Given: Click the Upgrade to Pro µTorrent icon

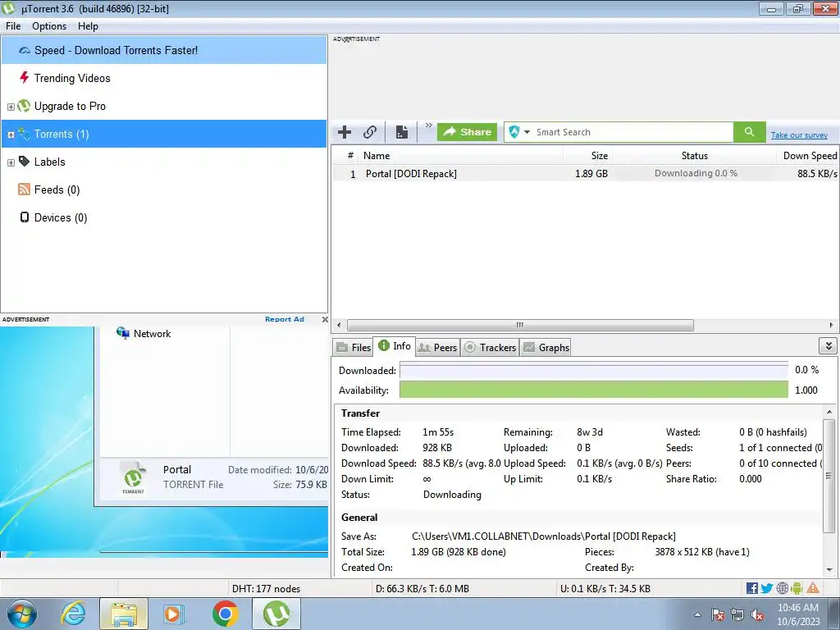Looking at the screenshot, I should (x=24, y=106).
